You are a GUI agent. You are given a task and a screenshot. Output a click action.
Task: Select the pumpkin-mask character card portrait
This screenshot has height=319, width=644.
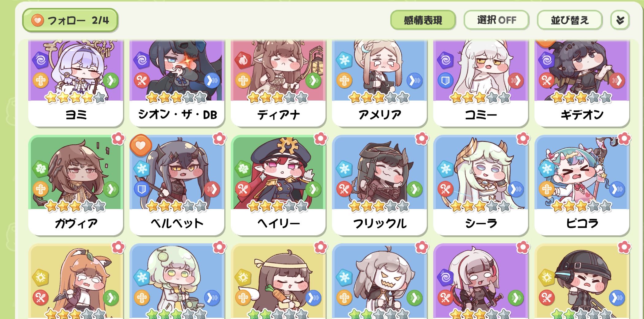[379, 280]
